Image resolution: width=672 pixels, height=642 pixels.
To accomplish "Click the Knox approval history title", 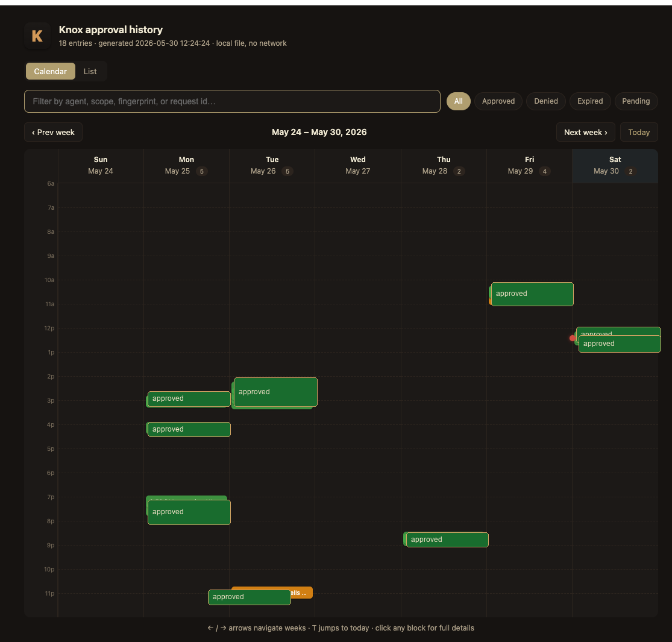I will coord(110,30).
